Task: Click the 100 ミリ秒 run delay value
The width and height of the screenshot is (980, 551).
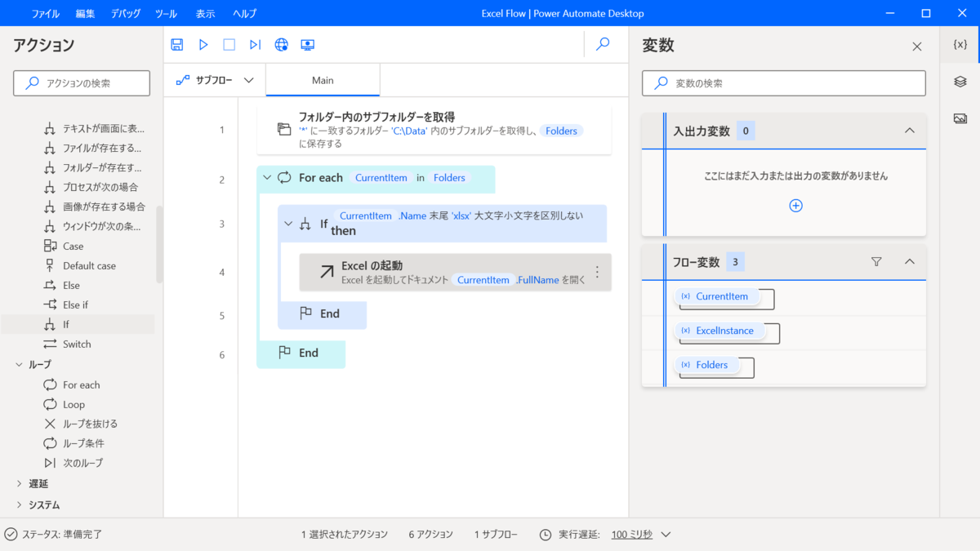Action: pyautogui.click(x=632, y=535)
